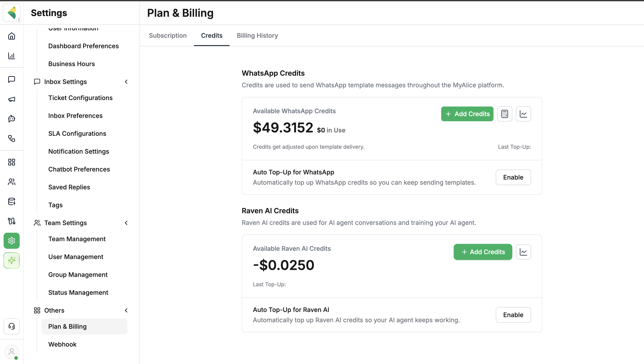Screen dimensions: 644x364
Task: Open Tags settings
Action: [x=55, y=205]
